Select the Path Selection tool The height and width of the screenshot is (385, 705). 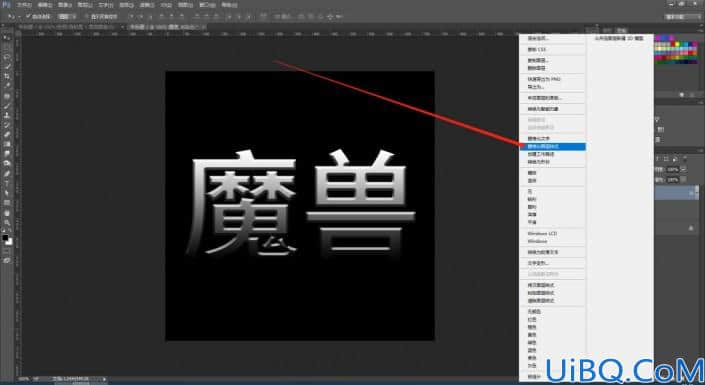(x=7, y=192)
